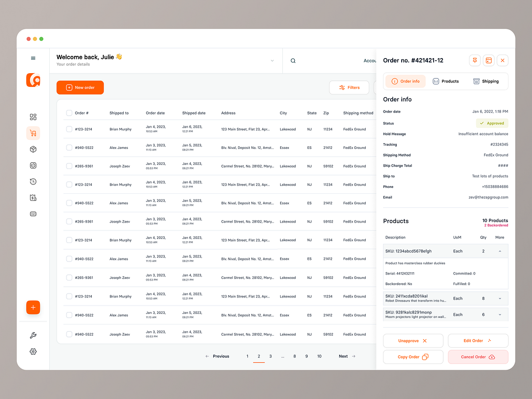Switch to the Products tab in the order panel
The height and width of the screenshot is (399, 532).
pyautogui.click(x=446, y=81)
